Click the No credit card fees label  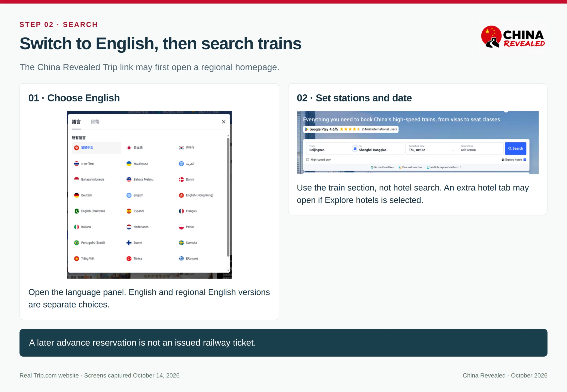pyautogui.click(x=382, y=167)
